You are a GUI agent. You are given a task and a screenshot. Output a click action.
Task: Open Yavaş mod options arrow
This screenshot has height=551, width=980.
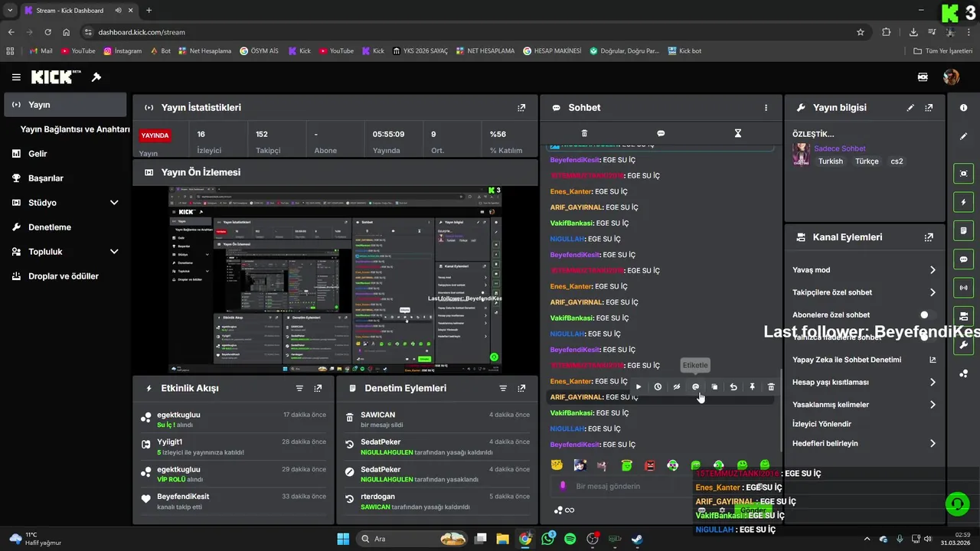point(933,270)
